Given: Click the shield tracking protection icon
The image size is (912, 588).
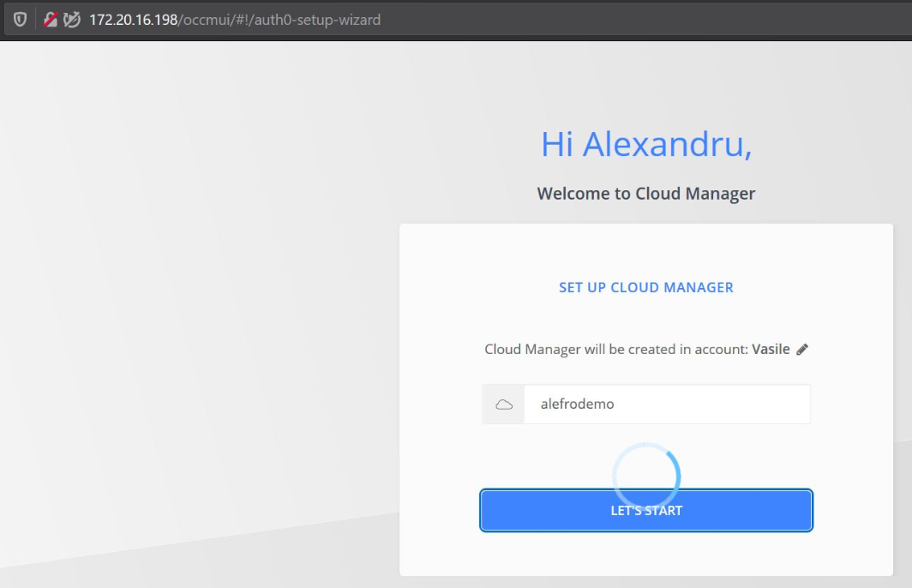Looking at the screenshot, I should pos(21,20).
